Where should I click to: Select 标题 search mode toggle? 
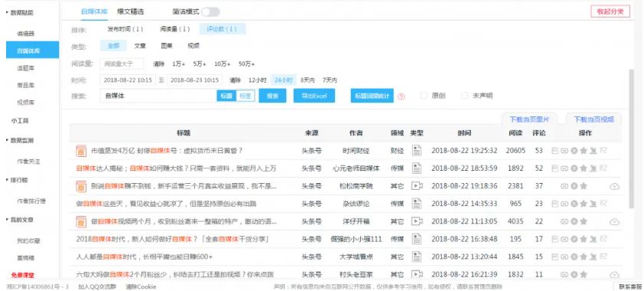[x=226, y=96]
